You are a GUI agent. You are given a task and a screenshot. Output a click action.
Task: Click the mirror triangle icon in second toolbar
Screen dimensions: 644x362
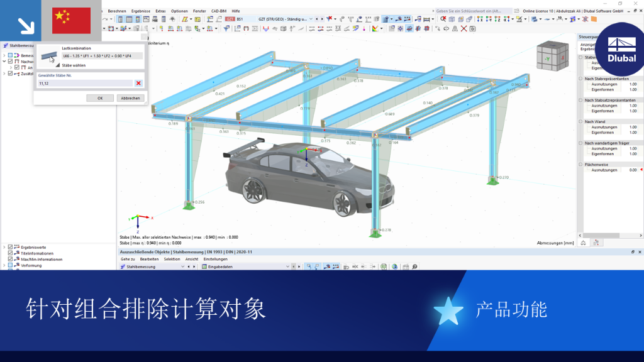coord(455,29)
